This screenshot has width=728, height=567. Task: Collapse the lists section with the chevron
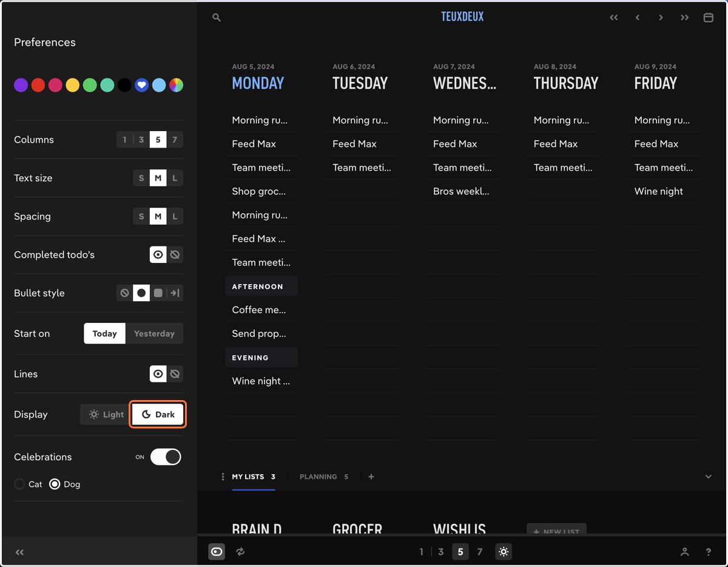(708, 477)
